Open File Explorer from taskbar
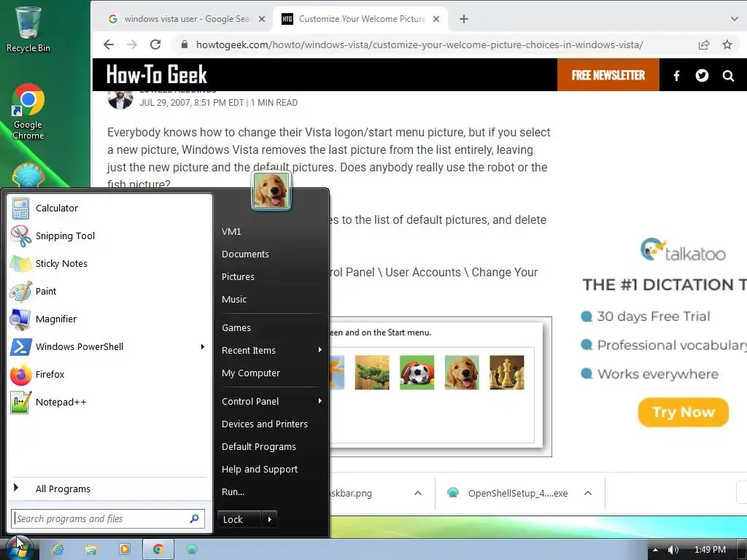The height and width of the screenshot is (560, 747). [x=91, y=550]
